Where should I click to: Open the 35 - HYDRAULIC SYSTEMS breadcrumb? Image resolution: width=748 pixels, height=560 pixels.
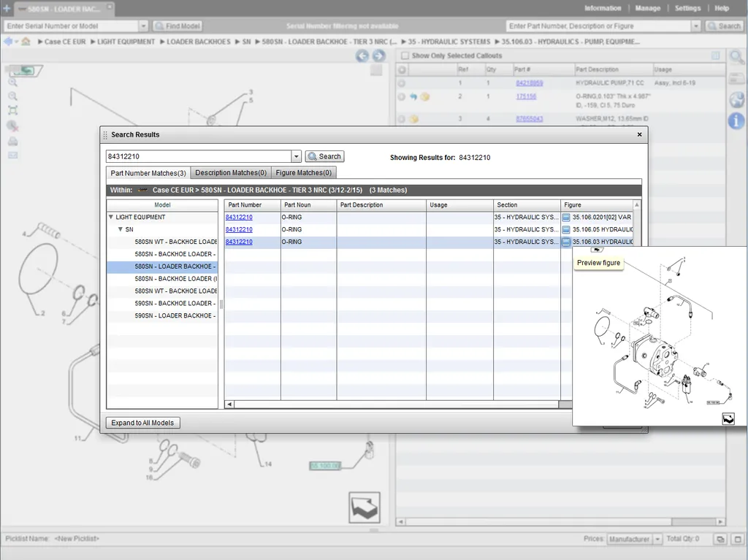[449, 42]
